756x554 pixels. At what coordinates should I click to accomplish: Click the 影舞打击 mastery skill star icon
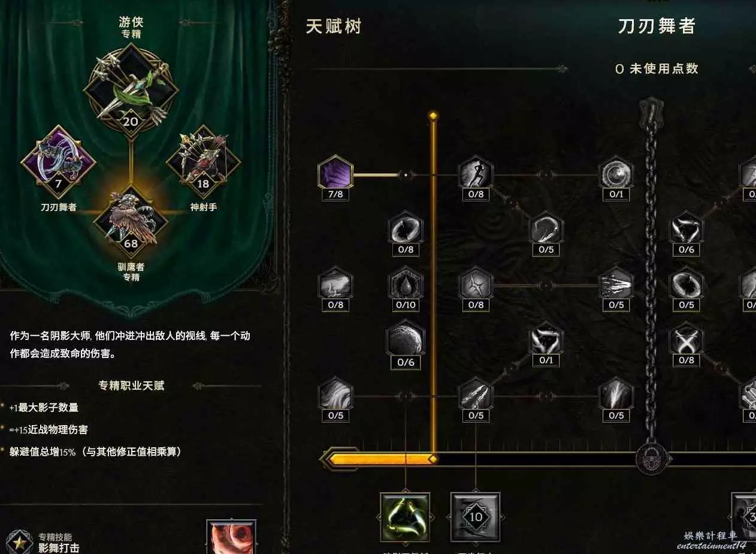[x=20, y=541]
